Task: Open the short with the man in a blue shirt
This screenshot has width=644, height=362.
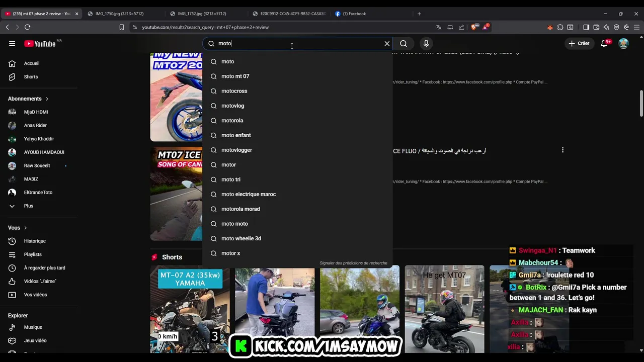Action: pyautogui.click(x=275, y=309)
